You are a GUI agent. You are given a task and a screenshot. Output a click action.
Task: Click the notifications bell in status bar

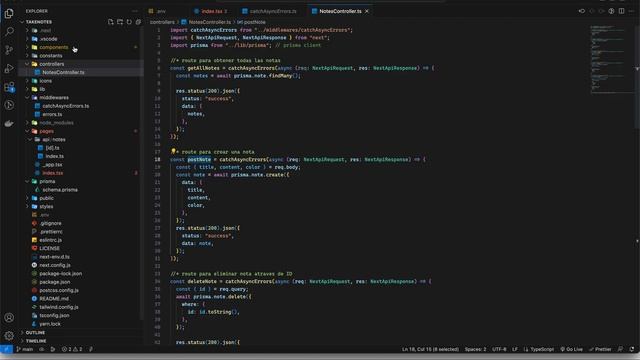(631, 349)
